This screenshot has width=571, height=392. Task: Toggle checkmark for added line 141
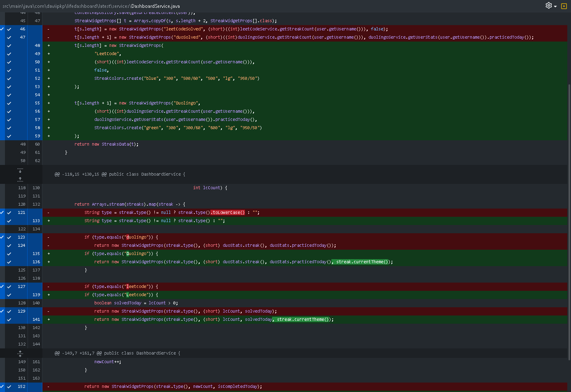click(x=9, y=320)
